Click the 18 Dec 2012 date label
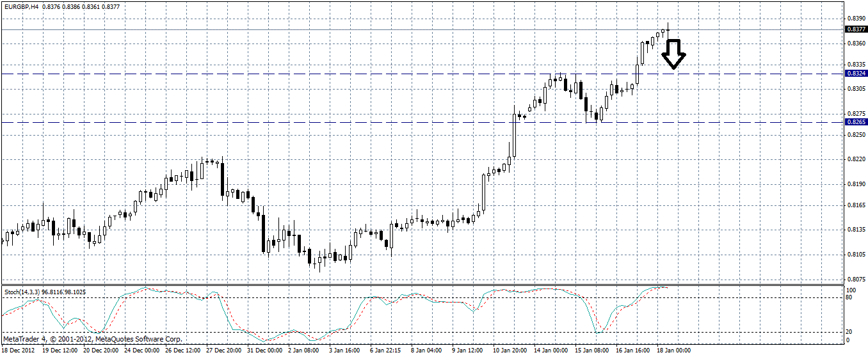868x355 pixels. (19, 351)
